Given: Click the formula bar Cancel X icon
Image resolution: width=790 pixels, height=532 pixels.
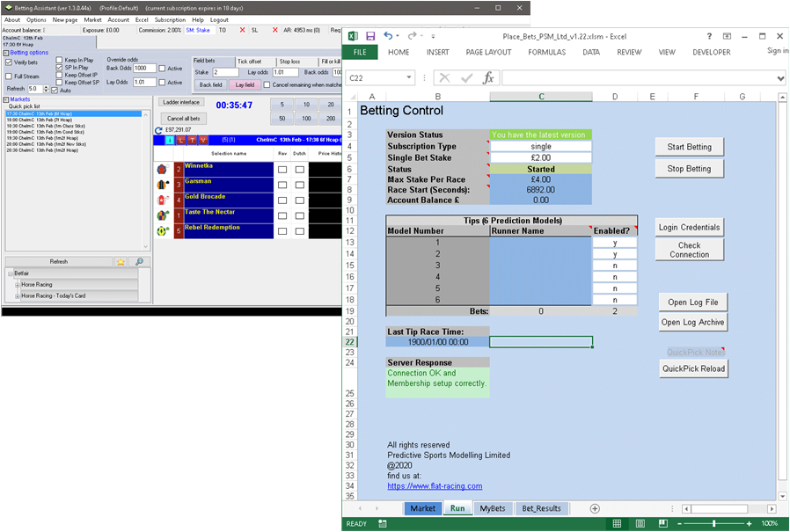Looking at the screenshot, I should tap(444, 78).
